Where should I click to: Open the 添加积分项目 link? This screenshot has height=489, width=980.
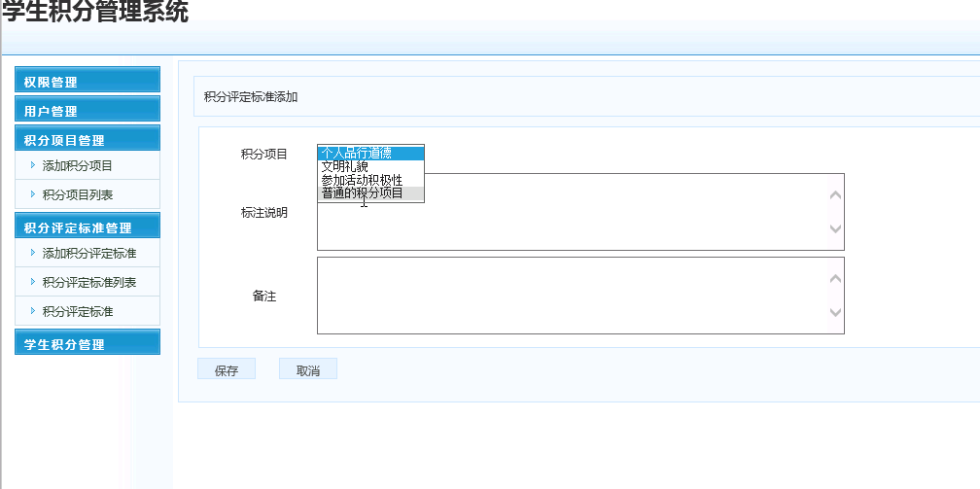click(78, 165)
